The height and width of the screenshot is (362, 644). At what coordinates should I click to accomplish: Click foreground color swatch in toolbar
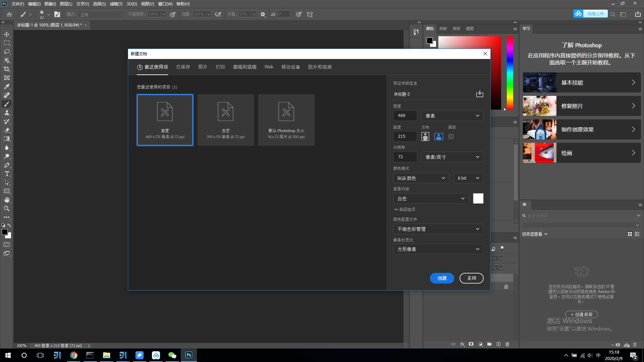coord(5,232)
